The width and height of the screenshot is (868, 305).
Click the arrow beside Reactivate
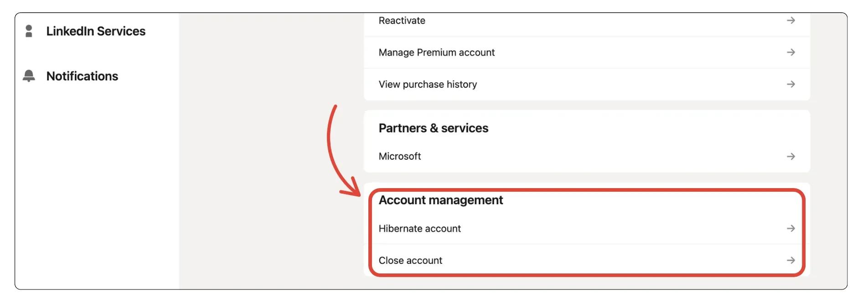(x=790, y=21)
